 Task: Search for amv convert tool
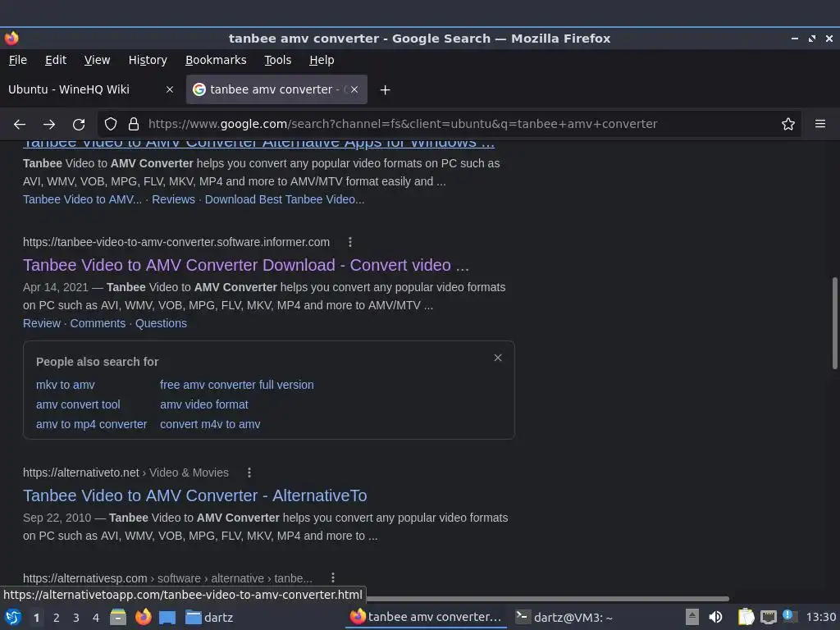pos(78,404)
